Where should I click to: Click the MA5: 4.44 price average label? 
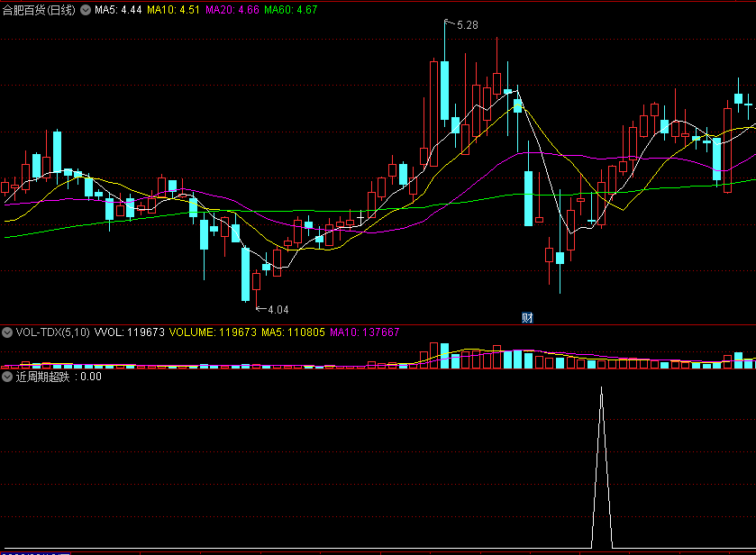coord(118,10)
